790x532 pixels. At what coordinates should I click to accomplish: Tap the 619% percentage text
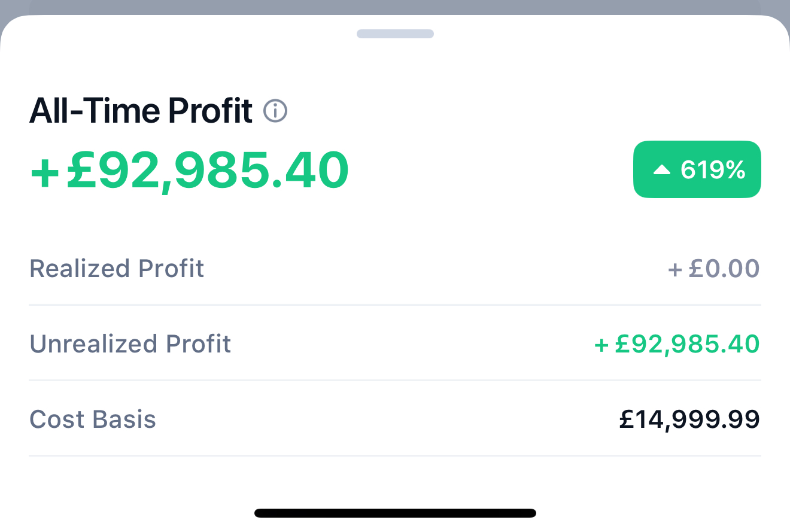point(713,171)
